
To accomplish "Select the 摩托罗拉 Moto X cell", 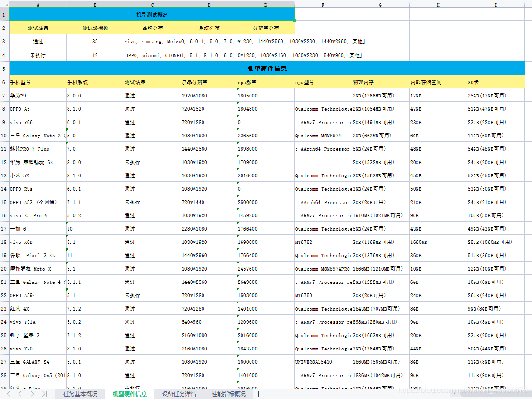I will click(x=38, y=269).
